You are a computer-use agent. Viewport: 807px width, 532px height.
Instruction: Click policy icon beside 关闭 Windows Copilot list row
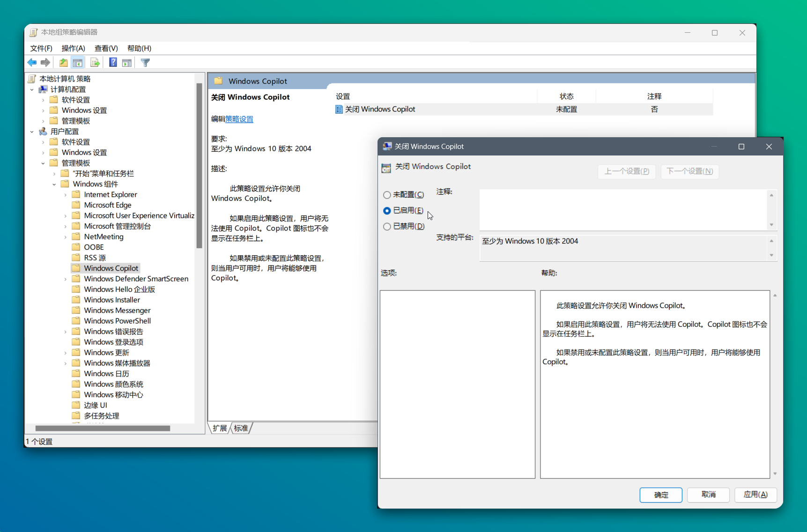(x=339, y=109)
